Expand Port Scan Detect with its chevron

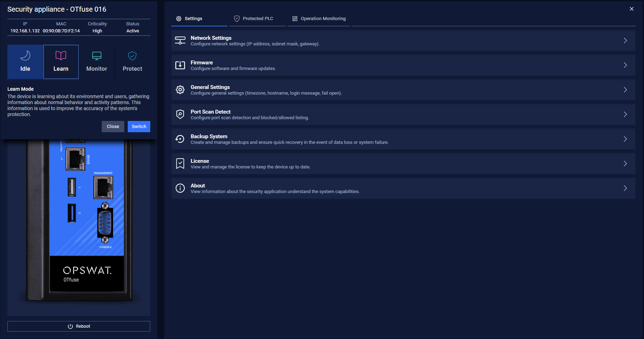(x=625, y=115)
